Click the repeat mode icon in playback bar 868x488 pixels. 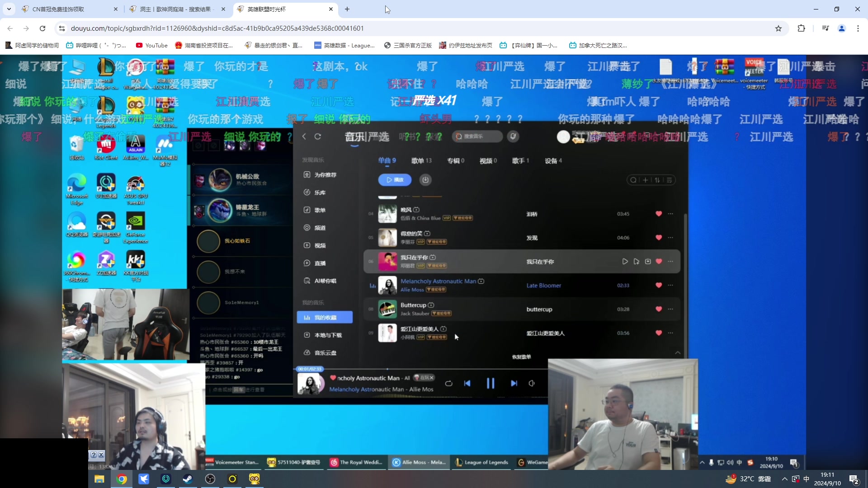[448, 383]
